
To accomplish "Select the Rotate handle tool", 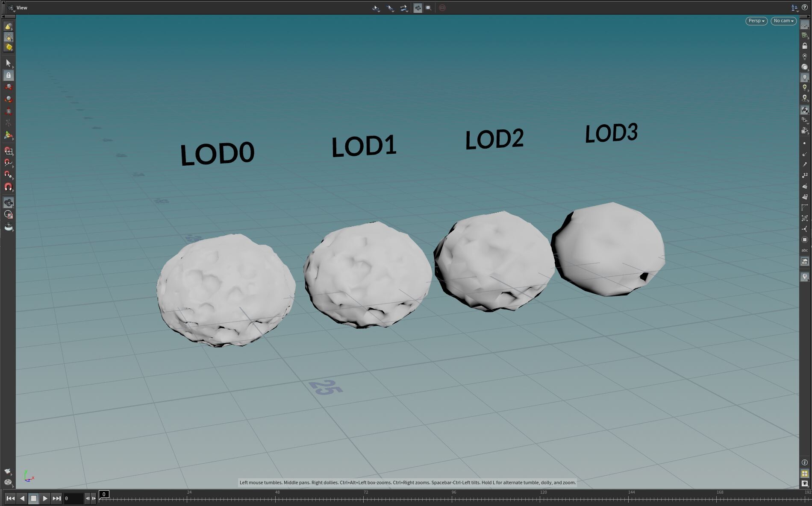I will [x=9, y=99].
